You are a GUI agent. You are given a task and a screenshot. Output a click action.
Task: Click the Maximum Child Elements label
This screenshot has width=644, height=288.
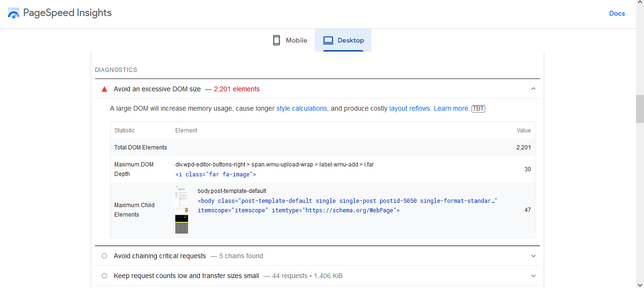(x=134, y=210)
